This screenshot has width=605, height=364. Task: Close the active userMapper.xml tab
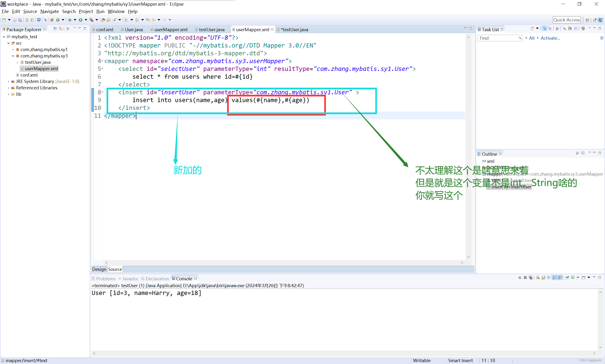(x=272, y=30)
